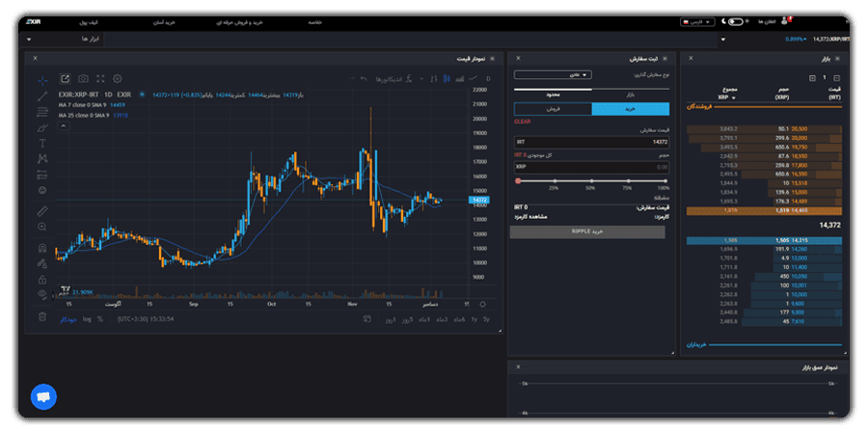Click the XRP amount input field
The height and width of the screenshot is (434, 868).
pos(591,167)
